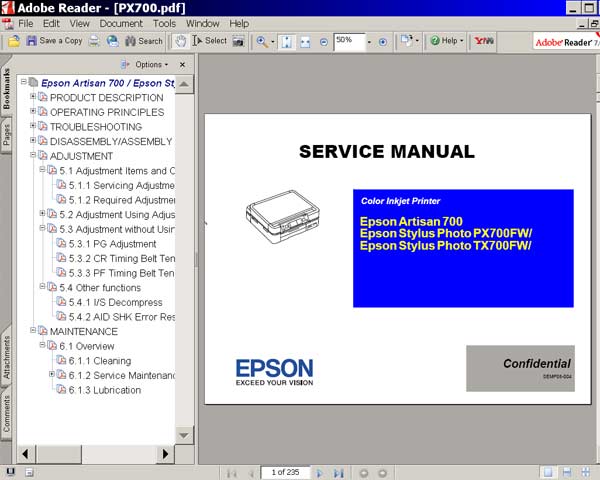Click the first page navigation button
Viewport: 600px width, 480px height.
(231, 473)
